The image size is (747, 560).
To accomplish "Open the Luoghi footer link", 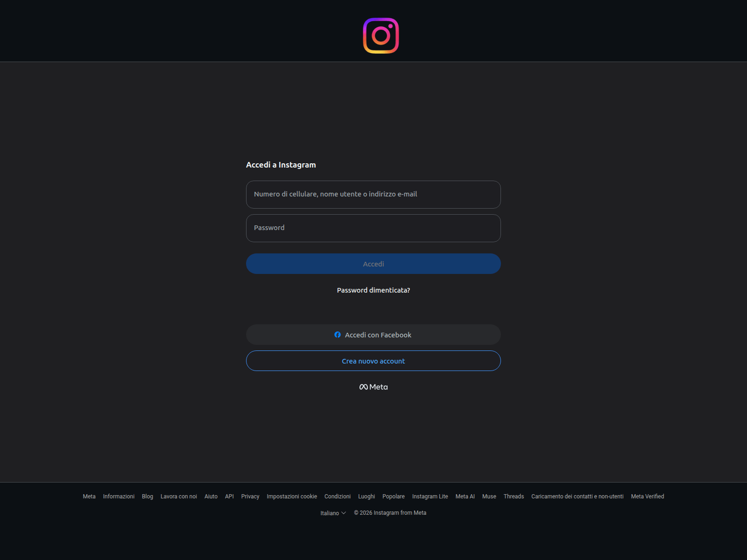I will click(366, 497).
